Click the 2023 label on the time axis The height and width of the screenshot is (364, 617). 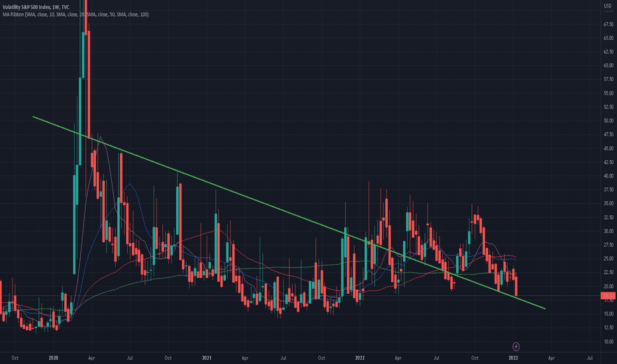point(513,357)
